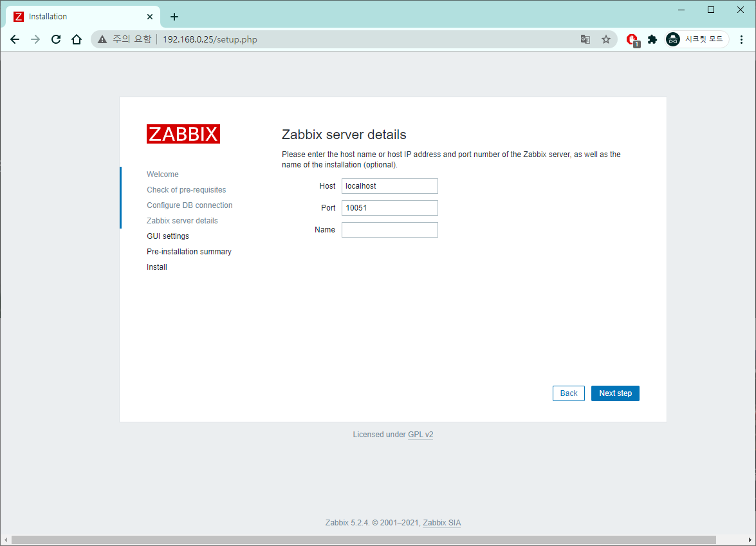Bookmark this page with the star
The width and height of the screenshot is (756, 546).
[x=606, y=39]
